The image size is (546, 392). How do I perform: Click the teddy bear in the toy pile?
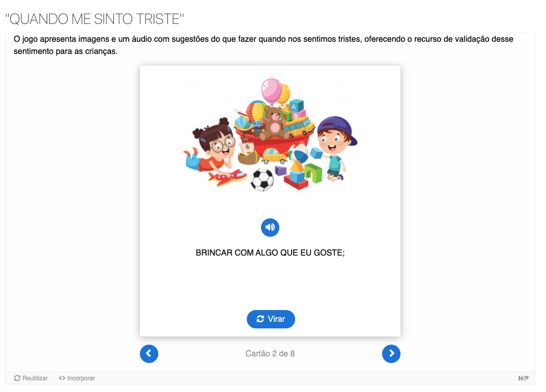pos(274,123)
